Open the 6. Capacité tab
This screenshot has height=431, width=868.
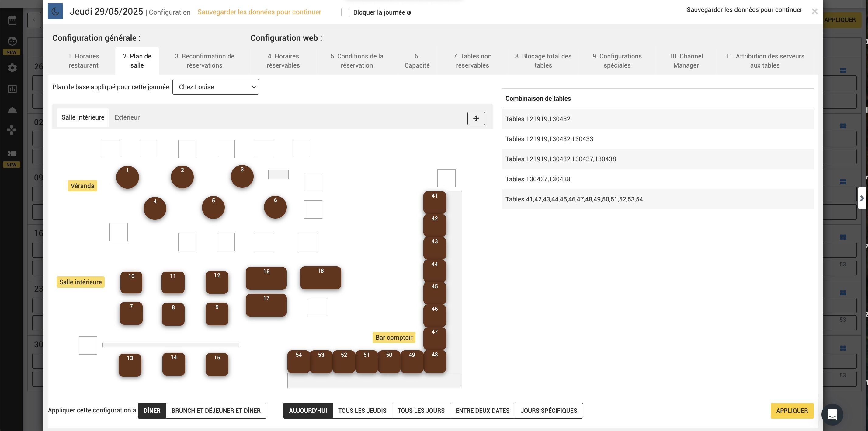(417, 61)
